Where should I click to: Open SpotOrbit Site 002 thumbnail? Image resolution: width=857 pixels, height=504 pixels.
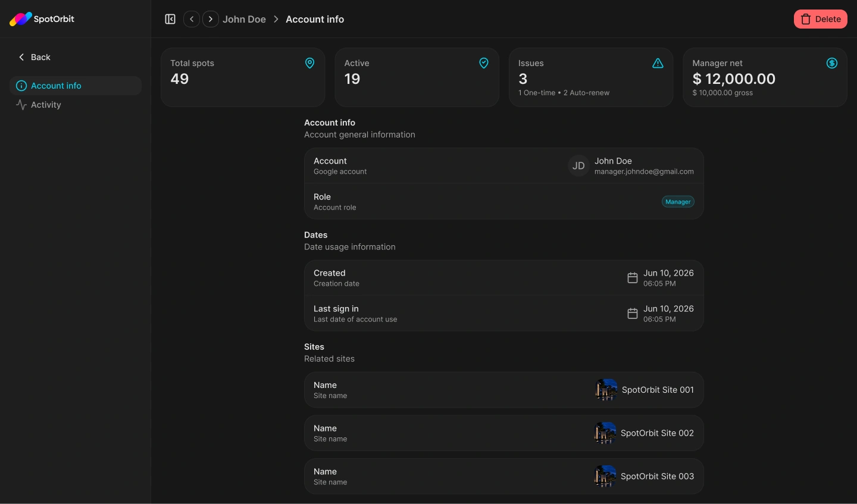click(x=605, y=433)
